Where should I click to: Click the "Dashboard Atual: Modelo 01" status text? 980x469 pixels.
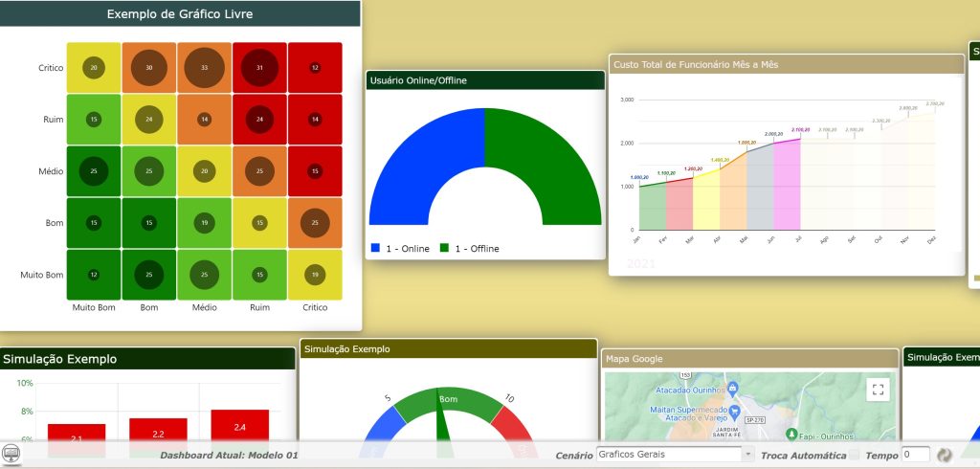[230, 456]
